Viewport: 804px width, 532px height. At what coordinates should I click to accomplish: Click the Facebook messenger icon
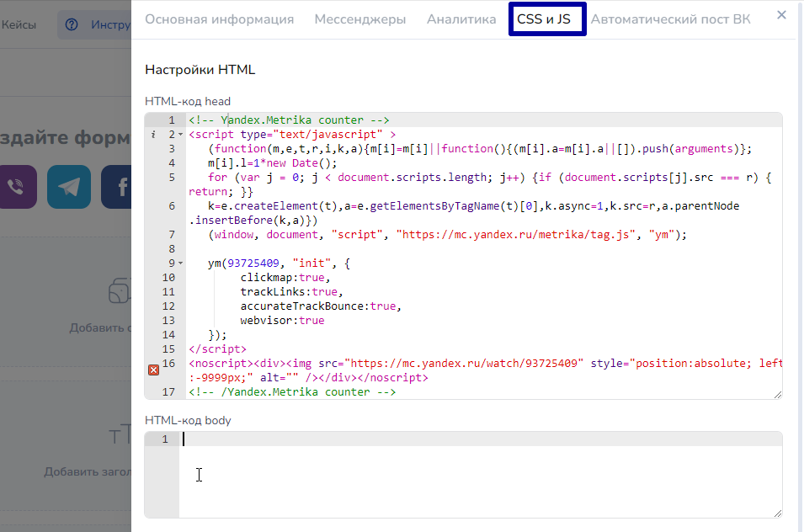pos(116,187)
